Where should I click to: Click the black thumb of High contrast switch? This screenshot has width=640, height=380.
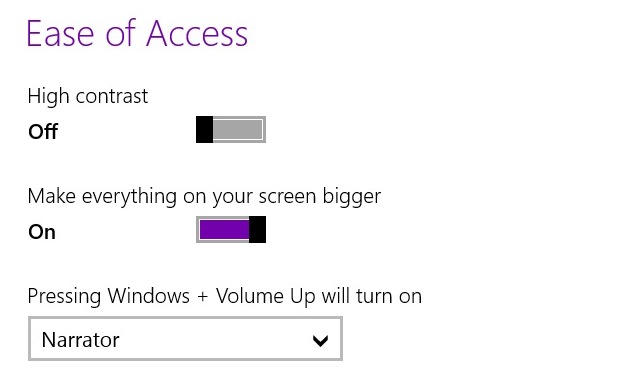point(204,129)
